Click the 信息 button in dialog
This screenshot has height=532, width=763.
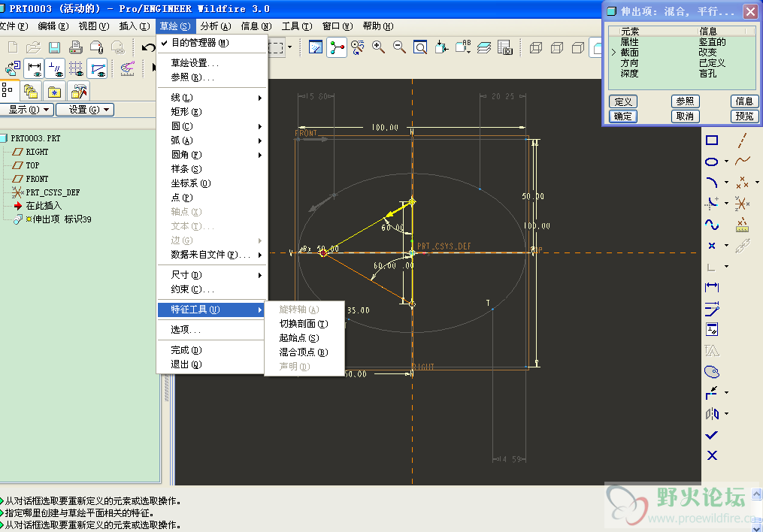[x=744, y=101]
